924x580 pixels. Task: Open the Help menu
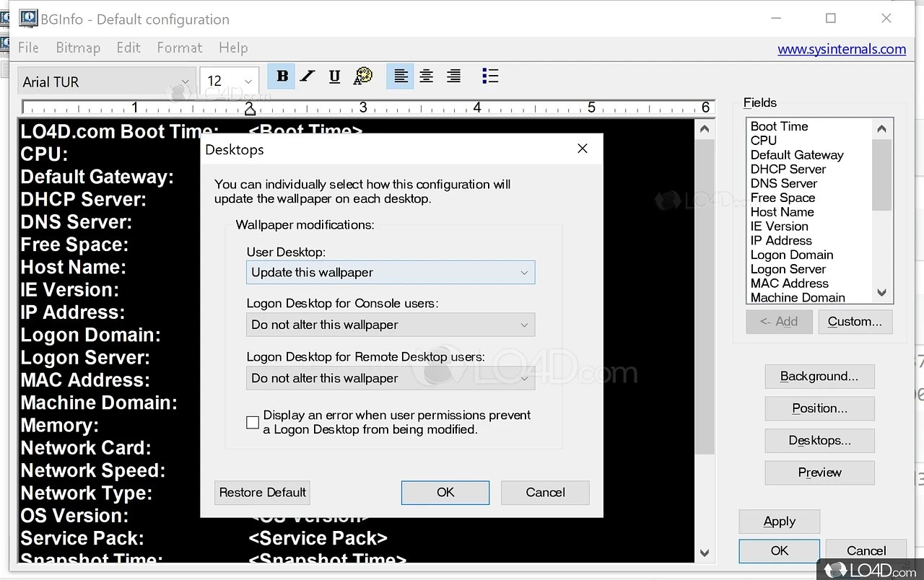pyautogui.click(x=233, y=48)
